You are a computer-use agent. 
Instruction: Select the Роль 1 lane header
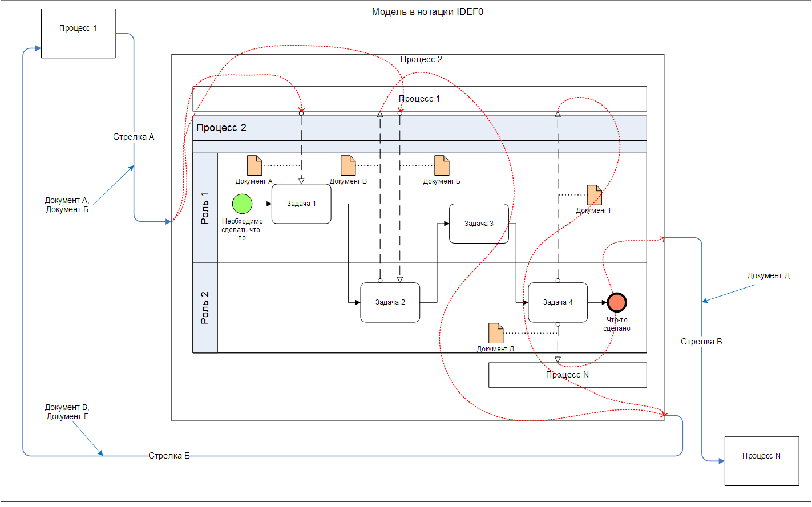[205, 208]
